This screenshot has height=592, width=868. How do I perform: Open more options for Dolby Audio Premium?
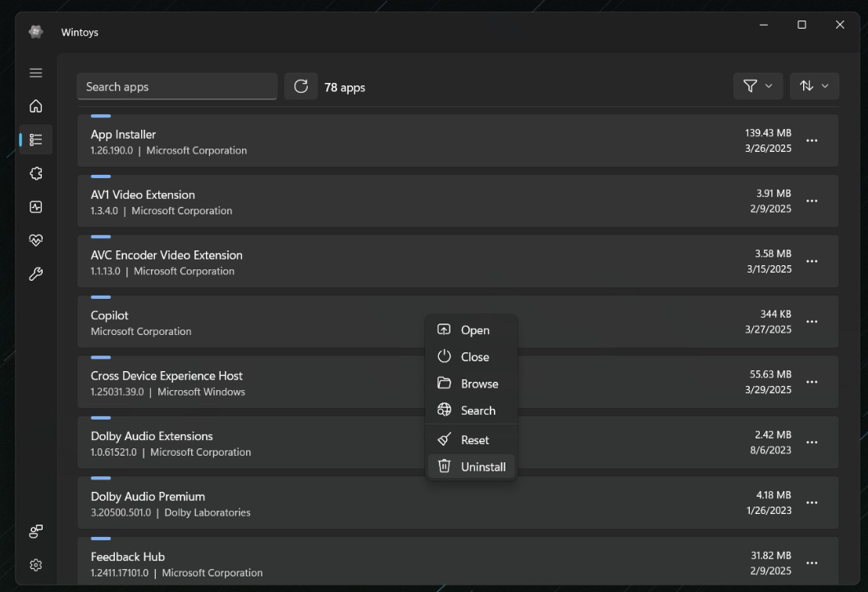tap(811, 503)
